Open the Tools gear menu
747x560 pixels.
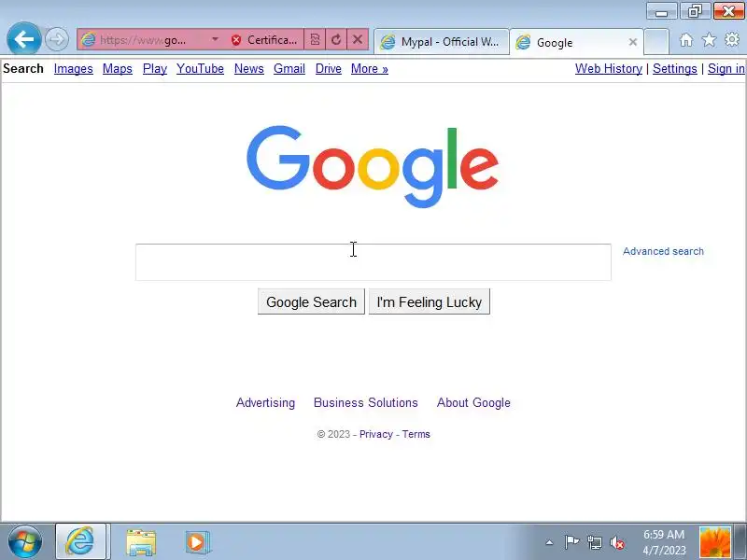click(732, 39)
